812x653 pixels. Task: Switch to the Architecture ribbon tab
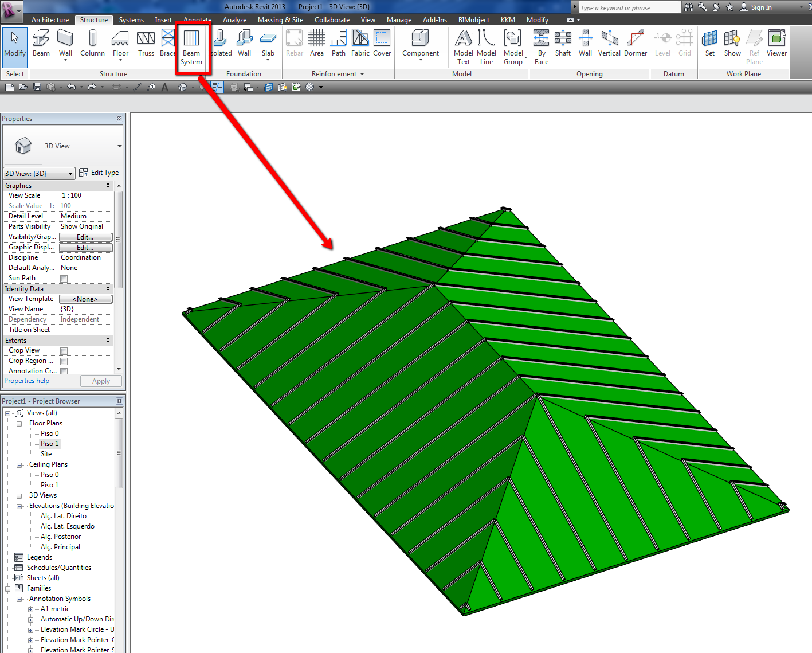pyautogui.click(x=50, y=20)
